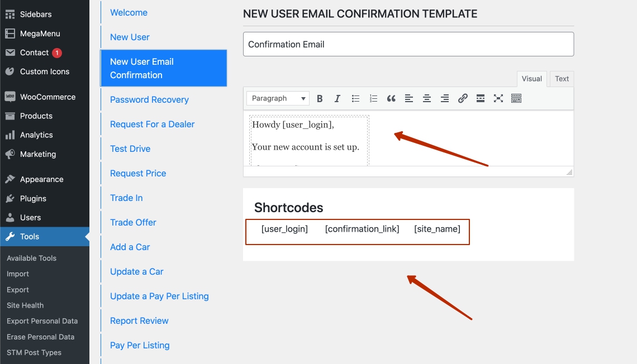Viewport: 637px width, 364px height.
Task: Open Site Health under Tools
Action: [25, 305]
